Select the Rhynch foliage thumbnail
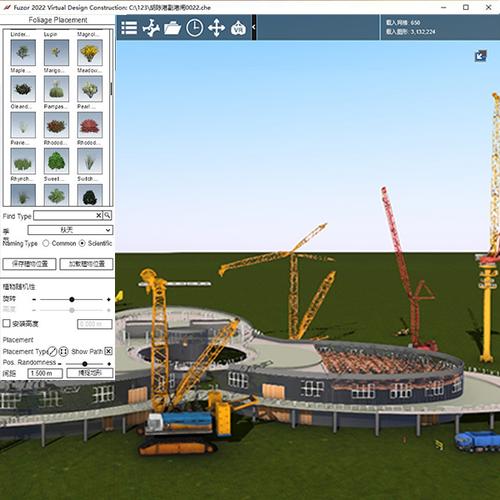Image resolution: width=500 pixels, height=500 pixels. pyautogui.click(x=23, y=195)
